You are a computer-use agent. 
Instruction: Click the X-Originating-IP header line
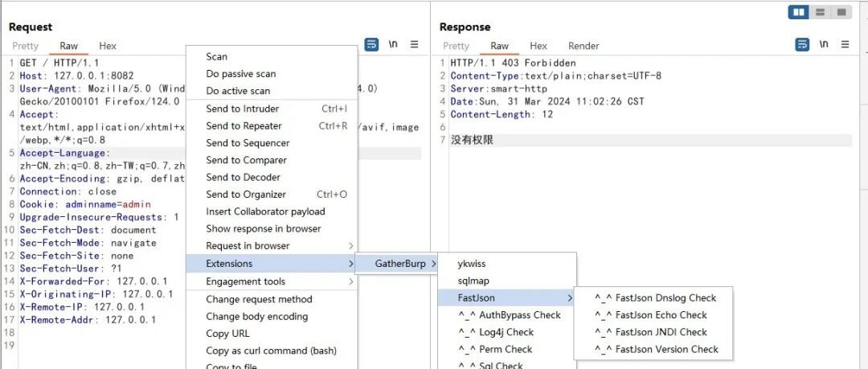pos(96,294)
